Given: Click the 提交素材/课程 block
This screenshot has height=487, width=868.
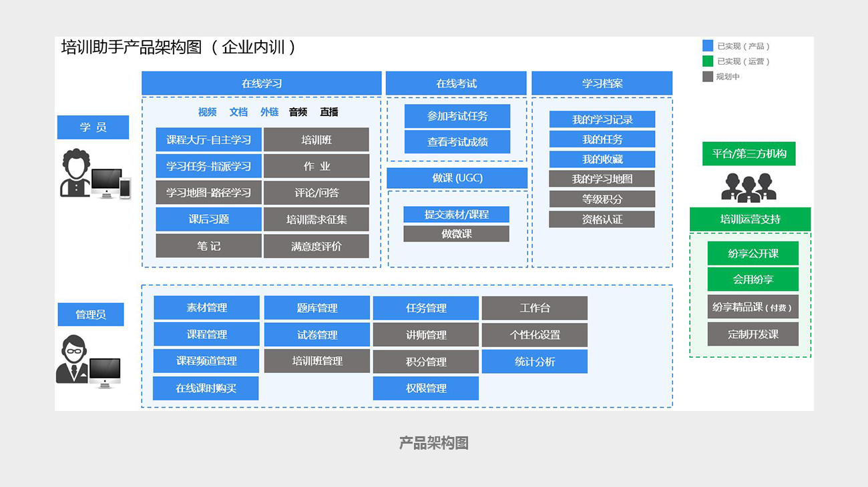Looking at the screenshot, I should click(457, 214).
